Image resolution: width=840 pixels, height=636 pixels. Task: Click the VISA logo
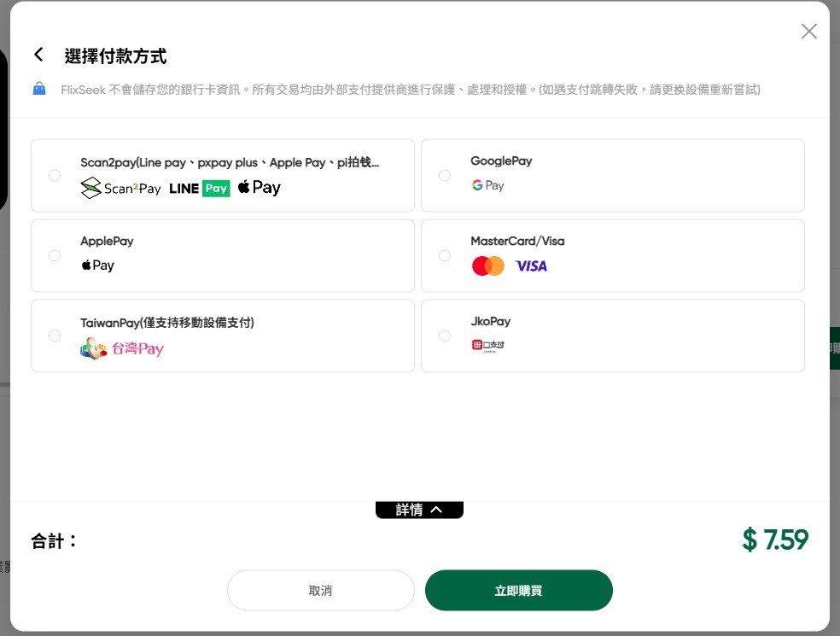(x=531, y=266)
